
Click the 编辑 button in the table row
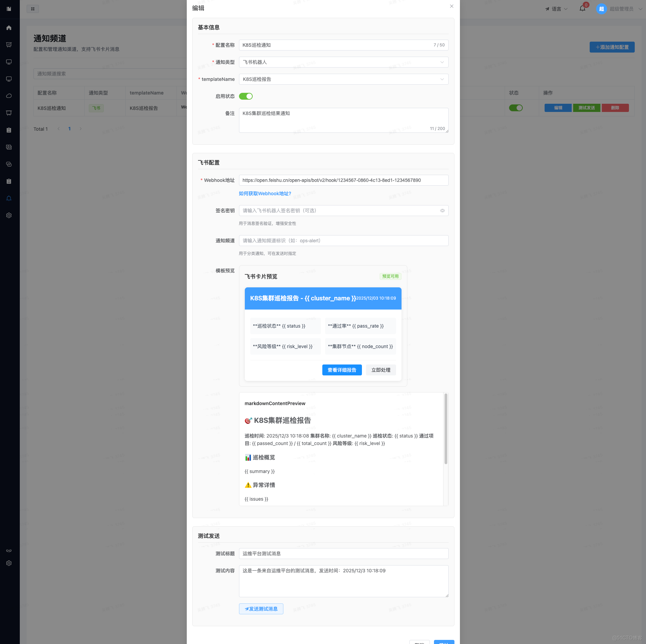558,108
